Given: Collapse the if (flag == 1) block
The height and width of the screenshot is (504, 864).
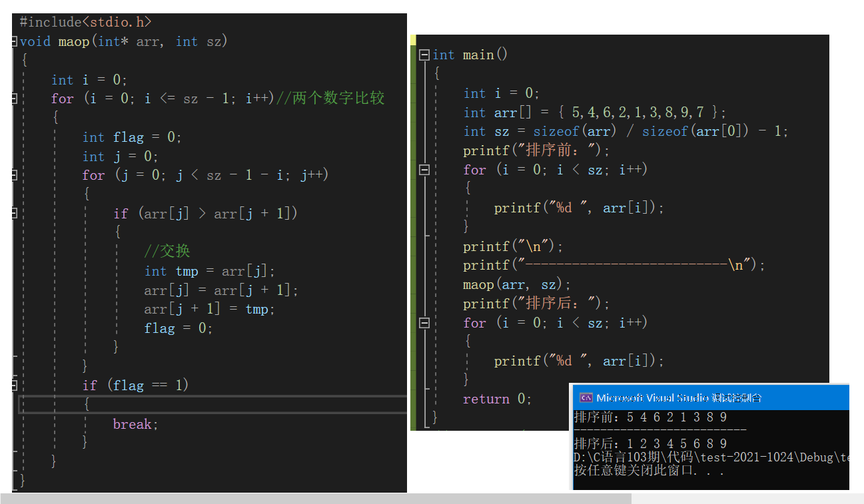Looking at the screenshot, I should (13, 385).
